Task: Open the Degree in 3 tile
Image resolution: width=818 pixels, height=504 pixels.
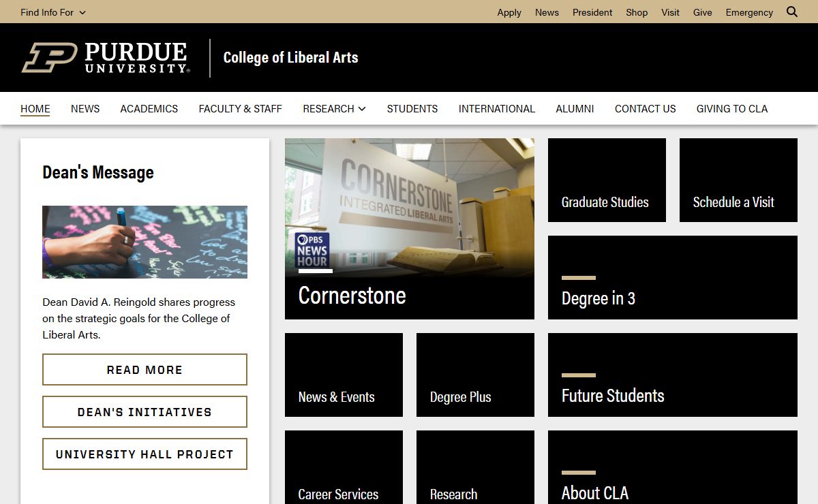Action: click(673, 277)
